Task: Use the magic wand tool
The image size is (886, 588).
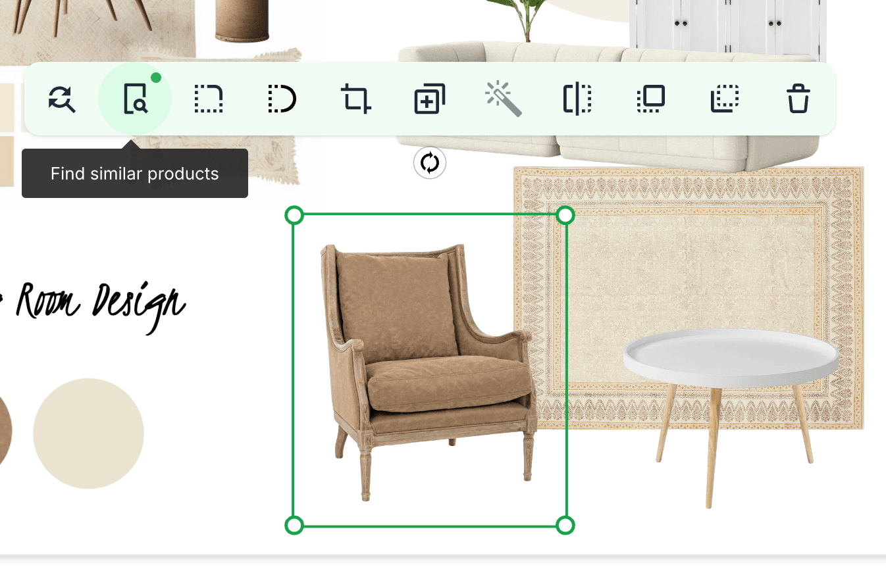Action: pyautogui.click(x=504, y=99)
